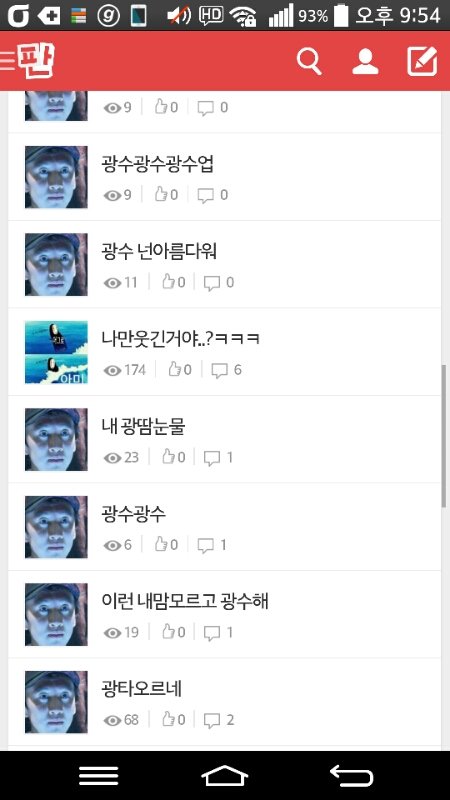The width and height of the screenshot is (450, 800).
Task: Open the post titled 광수광수광수업
Action: pyautogui.click(x=157, y=164)
